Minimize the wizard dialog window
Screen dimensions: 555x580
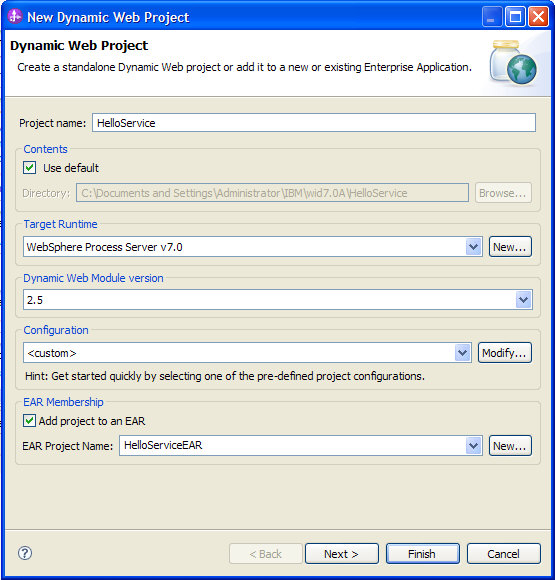pos(492,17)
